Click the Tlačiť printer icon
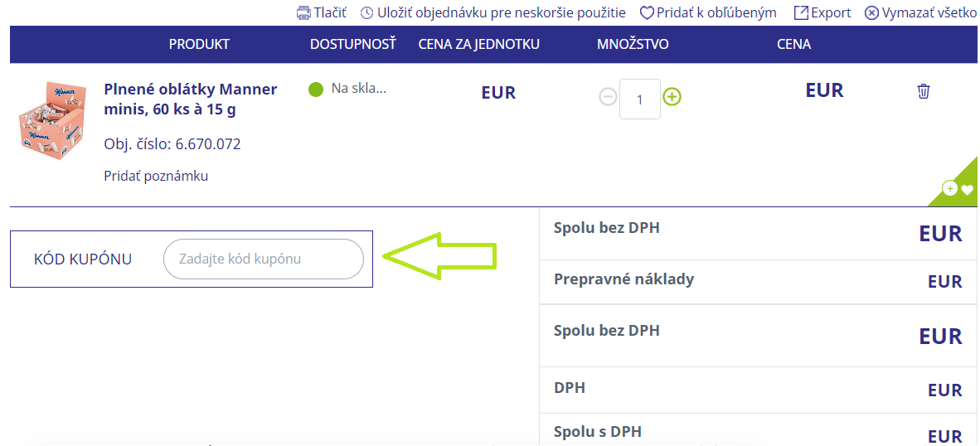The height and width of the screenshot is (446, 980). [x=303, y=12]
